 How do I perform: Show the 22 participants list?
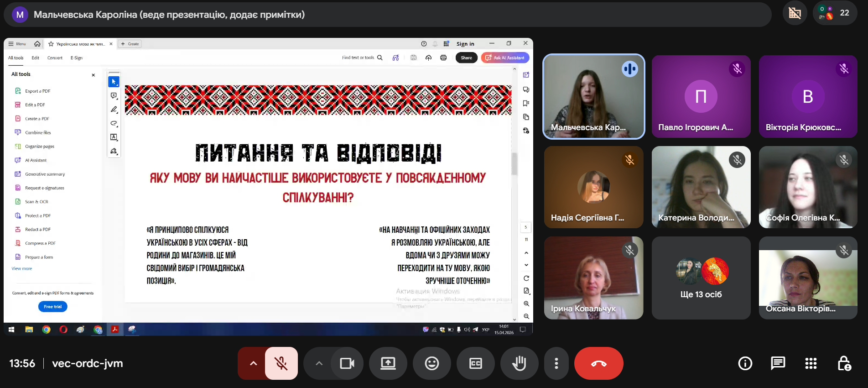pyautogui.click(x=835, y=13)
